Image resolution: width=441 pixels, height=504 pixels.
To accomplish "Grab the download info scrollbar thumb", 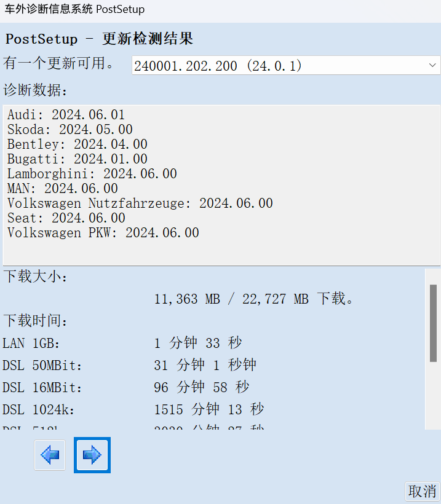I will point(433,323).
